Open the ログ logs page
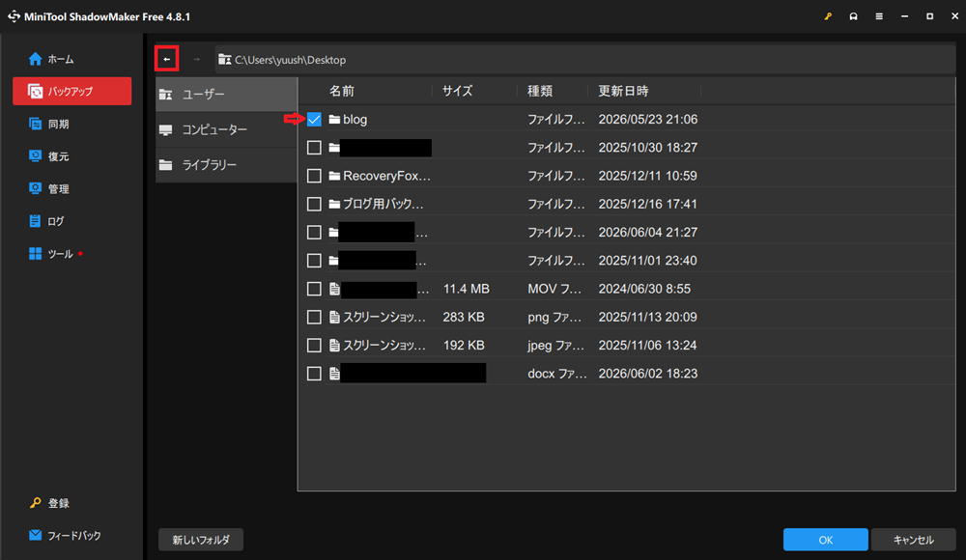The height and width of the screenshot is (560, 966). point(72,221)
